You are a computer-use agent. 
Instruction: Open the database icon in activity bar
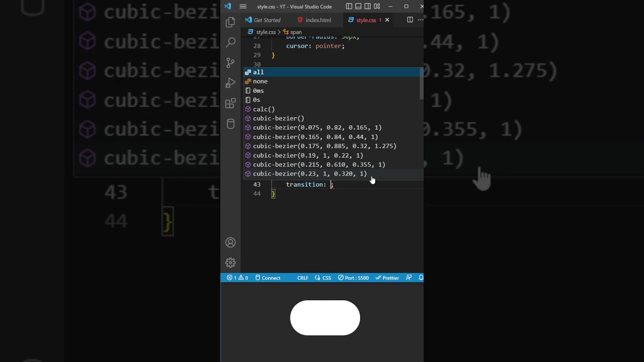tap(230, 124)
